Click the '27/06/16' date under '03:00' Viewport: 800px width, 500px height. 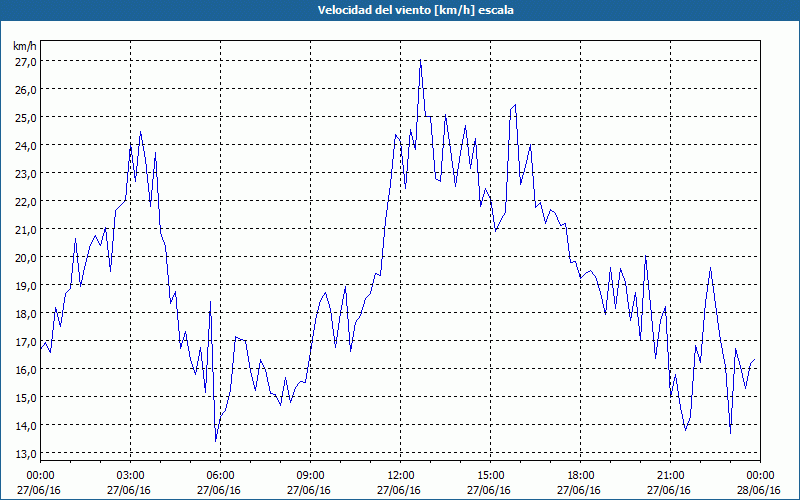tap(129, 490)
